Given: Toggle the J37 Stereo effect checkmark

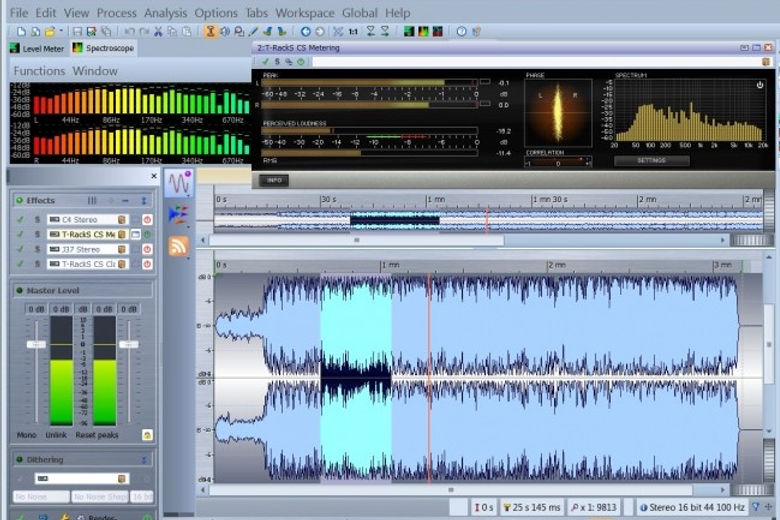Looking at the screenshot, I should tap(20, 249).
